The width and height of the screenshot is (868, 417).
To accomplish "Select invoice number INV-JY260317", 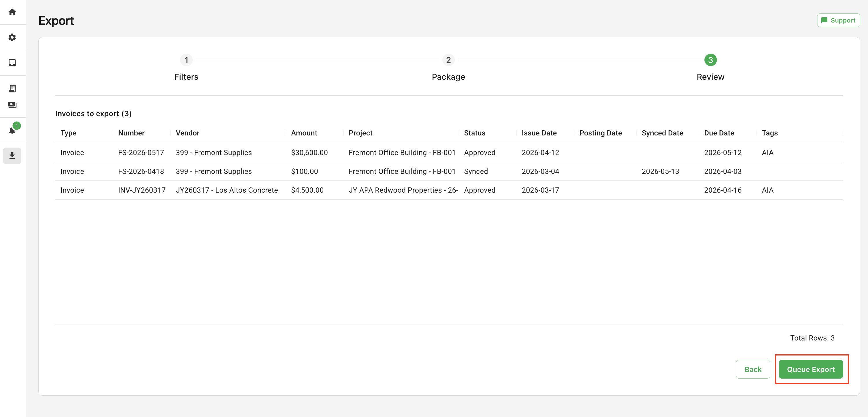I will click(142, 190).
